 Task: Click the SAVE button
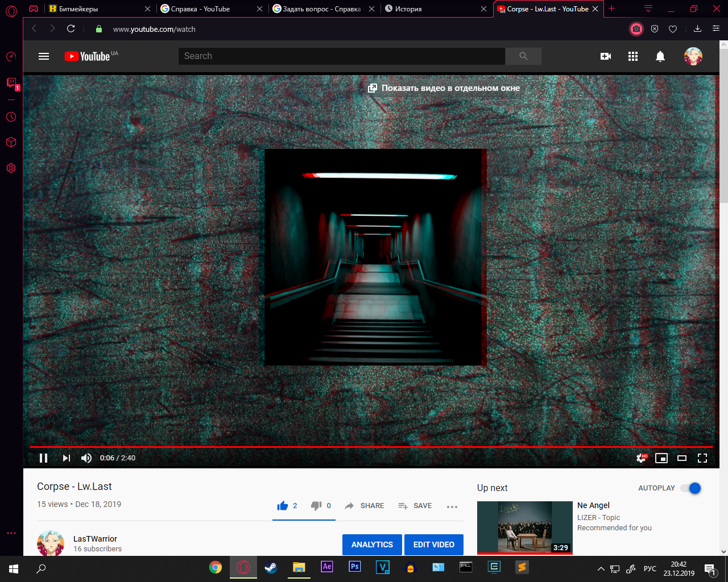tap(415, 506)
